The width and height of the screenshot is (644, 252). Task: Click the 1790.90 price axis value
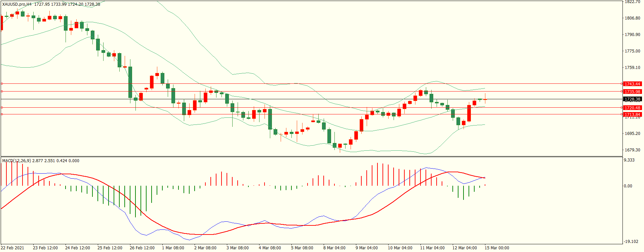(632, 35)
